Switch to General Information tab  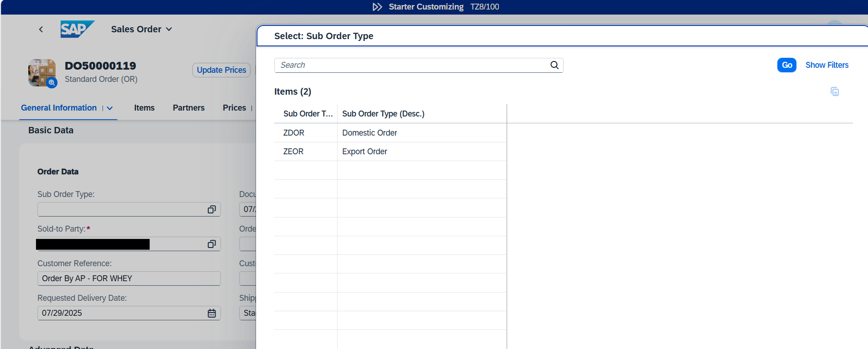tap(59, 108)
